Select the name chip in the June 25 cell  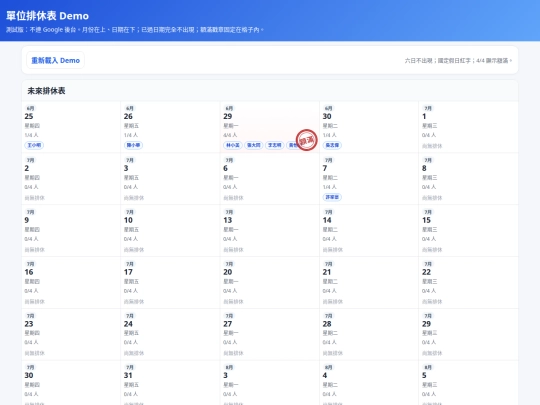pos(34,145)
